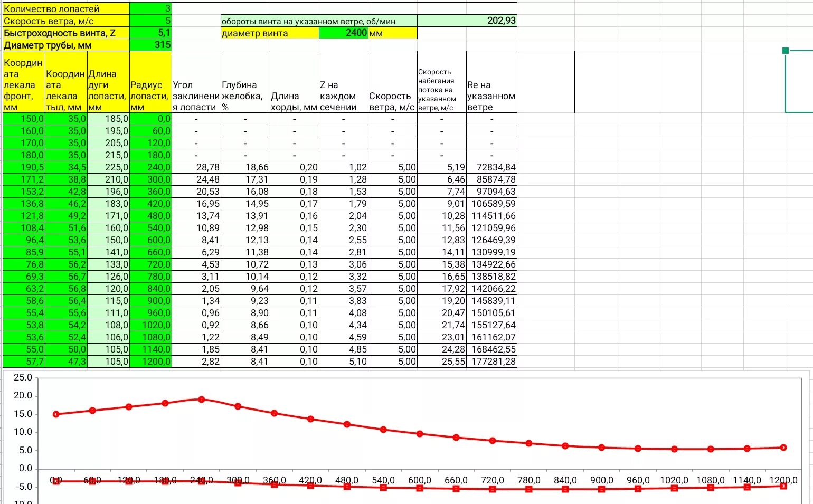Screen dimensions: 813x504
Task: Select the blade count value cell '3'
Action: point(150,8)
